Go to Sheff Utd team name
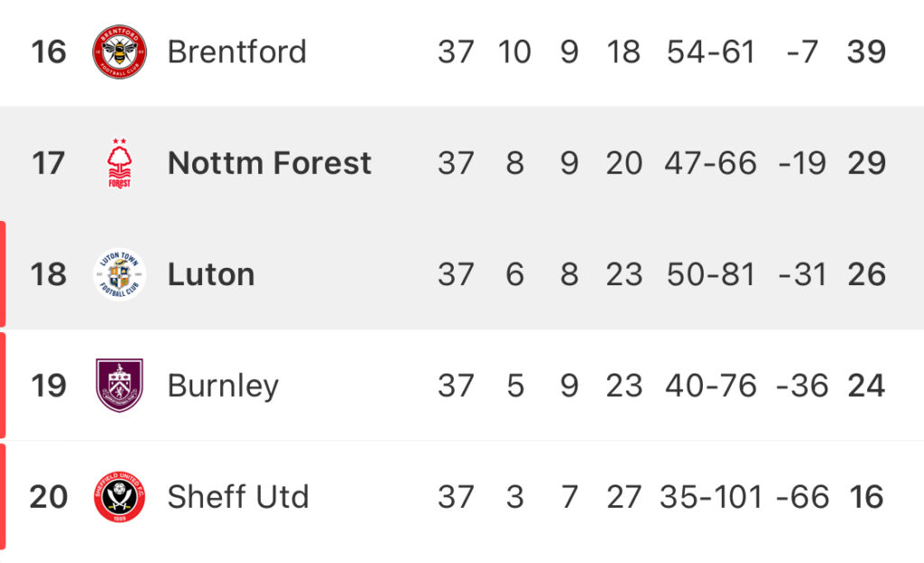The image size is (924, 563). point(238,496)
